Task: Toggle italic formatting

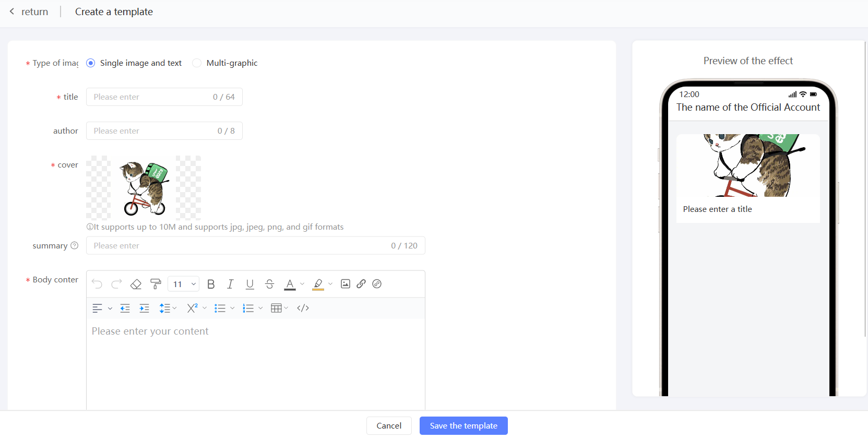Action: tap(230, 284)
